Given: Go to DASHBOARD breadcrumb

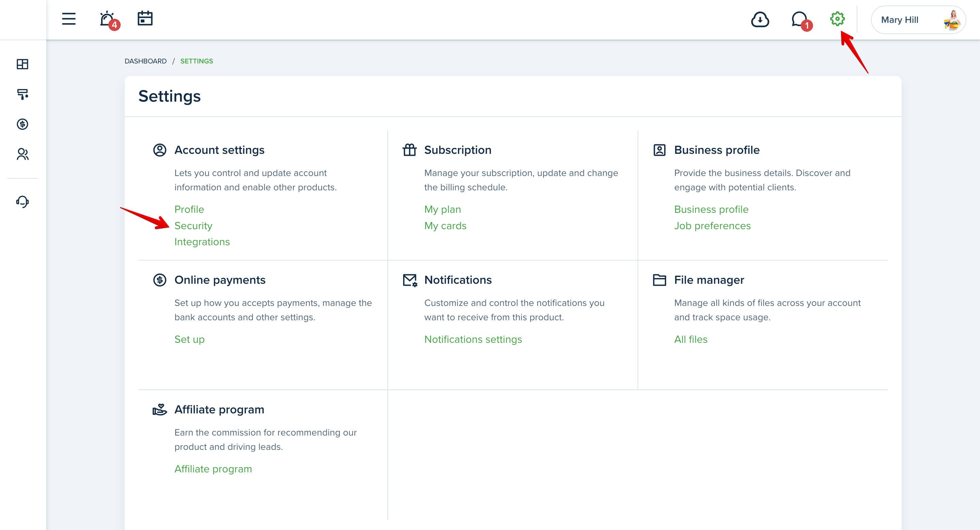Looking at the screenshot, I should [x=146, y=61].
